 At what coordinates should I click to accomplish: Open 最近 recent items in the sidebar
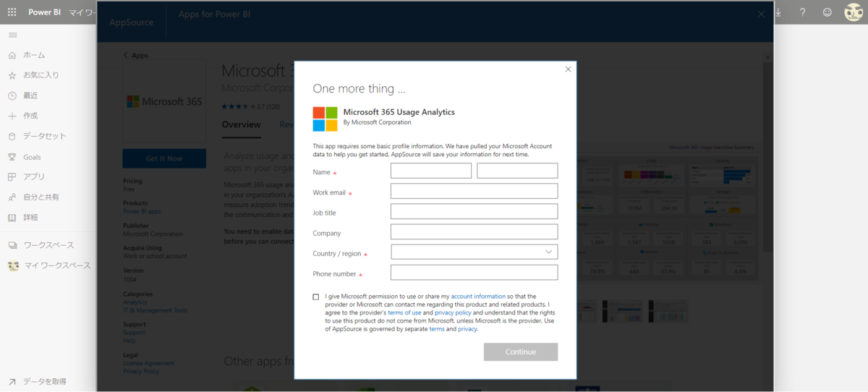coord(30,95)
